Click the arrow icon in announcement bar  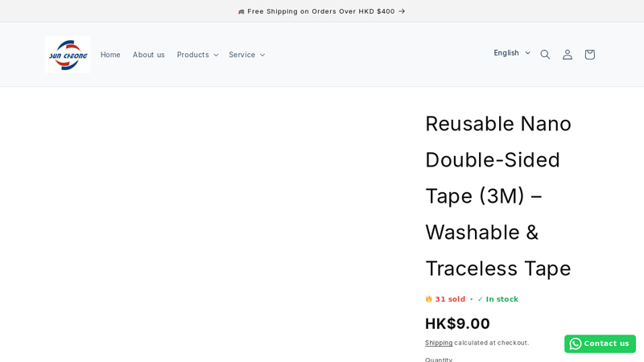(402, 11)
